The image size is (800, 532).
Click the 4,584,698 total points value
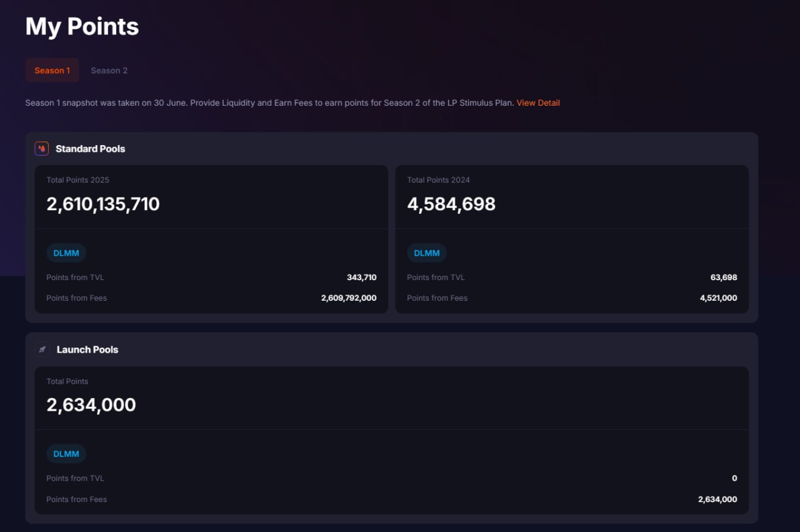(x=451, y=204)
